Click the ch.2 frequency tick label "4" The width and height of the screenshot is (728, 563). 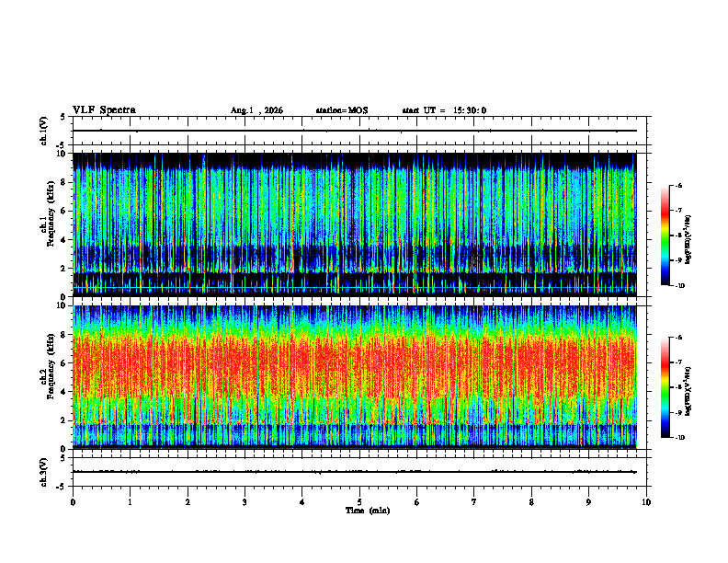click(63, 392)
